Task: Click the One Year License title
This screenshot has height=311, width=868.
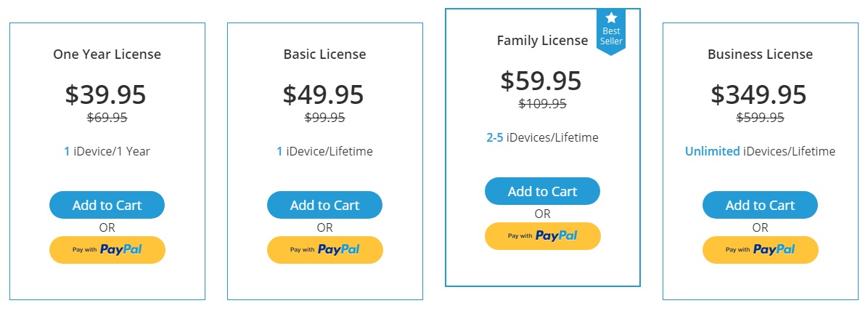Action: [107, 54]
